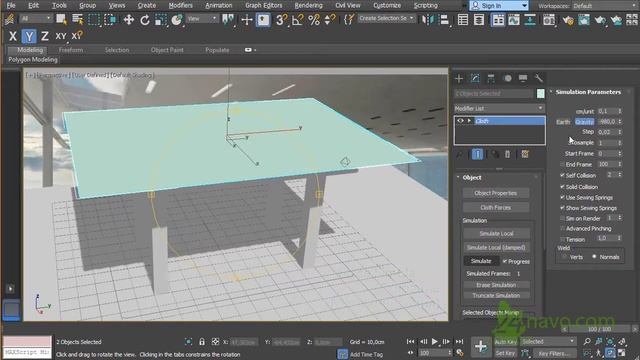Click the Mirror tool icon
640x360 pixels.
click(428, 20)
